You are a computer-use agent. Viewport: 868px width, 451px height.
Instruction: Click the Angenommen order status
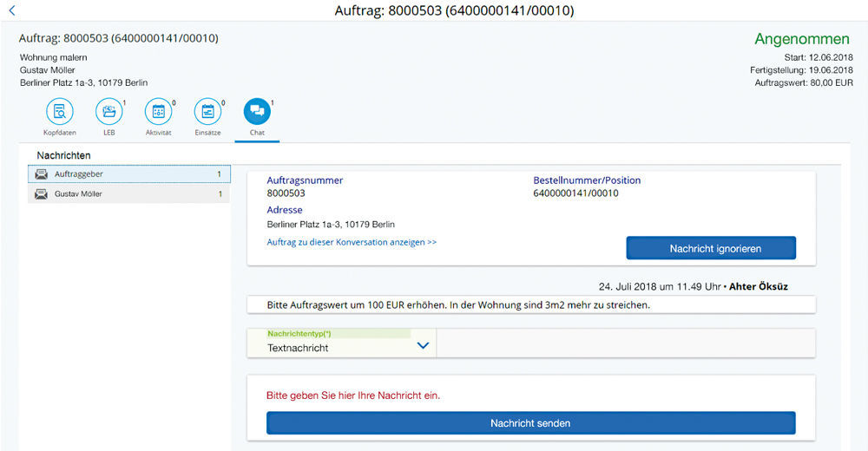(802, 39)
